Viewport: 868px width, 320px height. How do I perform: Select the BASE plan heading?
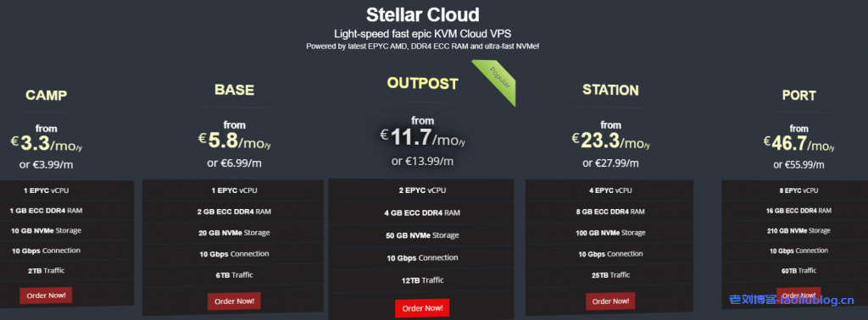coord(234,90)
